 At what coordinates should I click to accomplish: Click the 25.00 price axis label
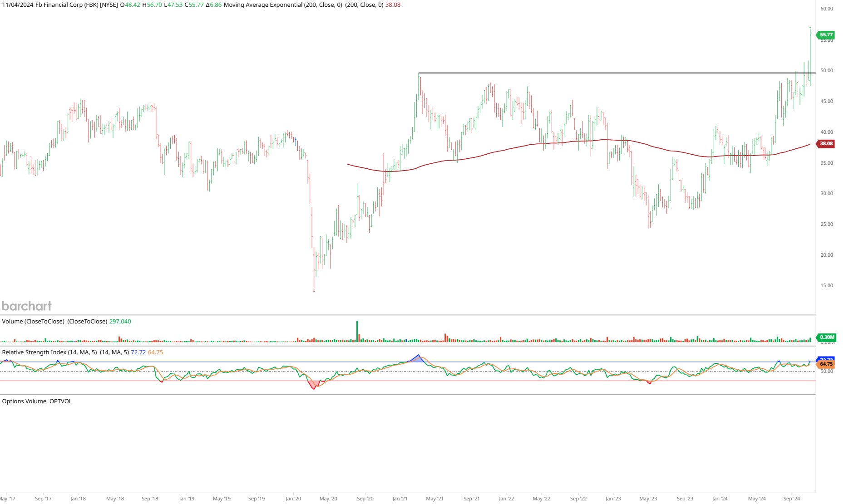827,224
